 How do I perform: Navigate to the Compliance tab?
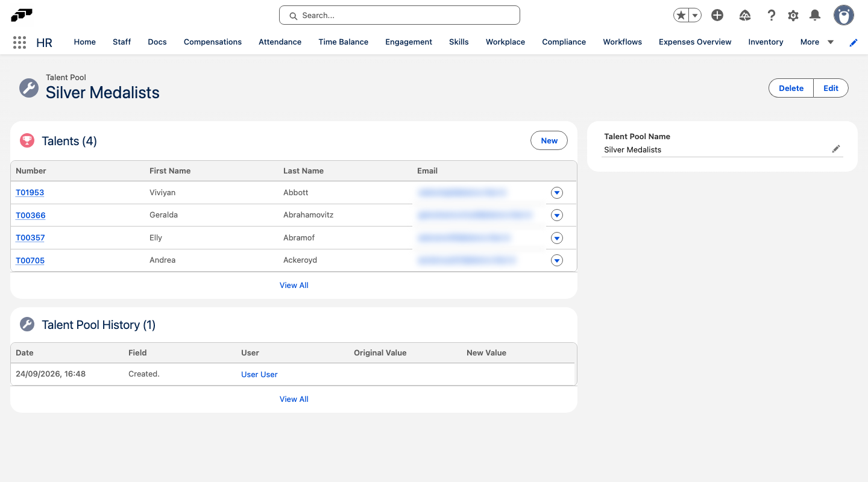point(564,42)
